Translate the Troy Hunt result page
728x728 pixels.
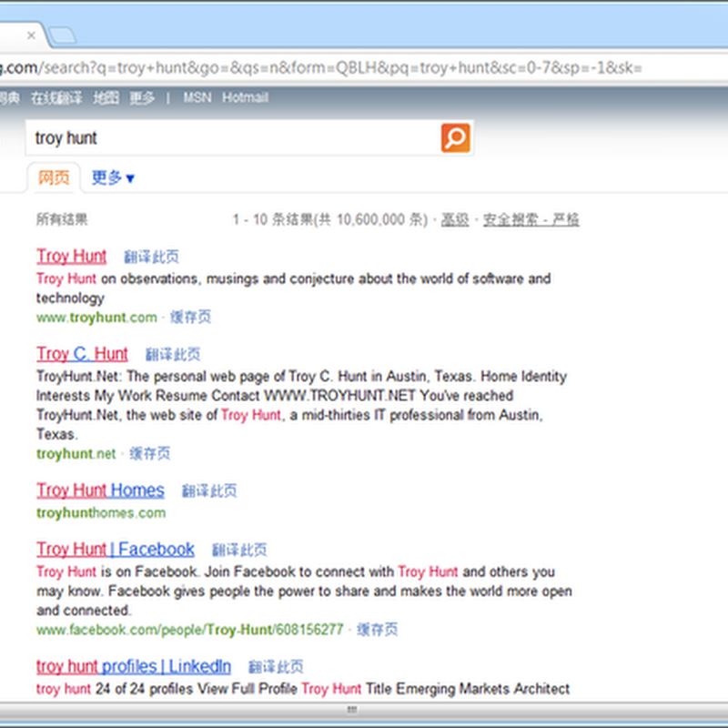click(x=151, y=257)
